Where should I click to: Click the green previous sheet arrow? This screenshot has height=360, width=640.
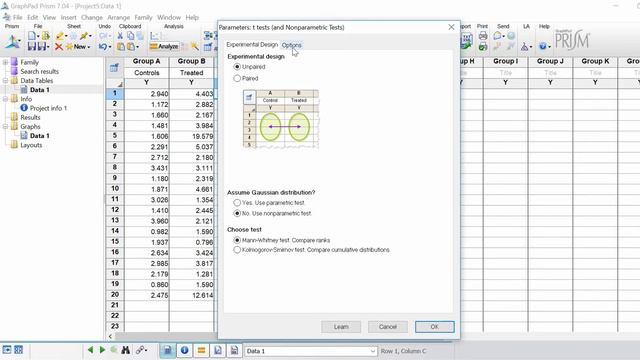[x=90, y=350]
